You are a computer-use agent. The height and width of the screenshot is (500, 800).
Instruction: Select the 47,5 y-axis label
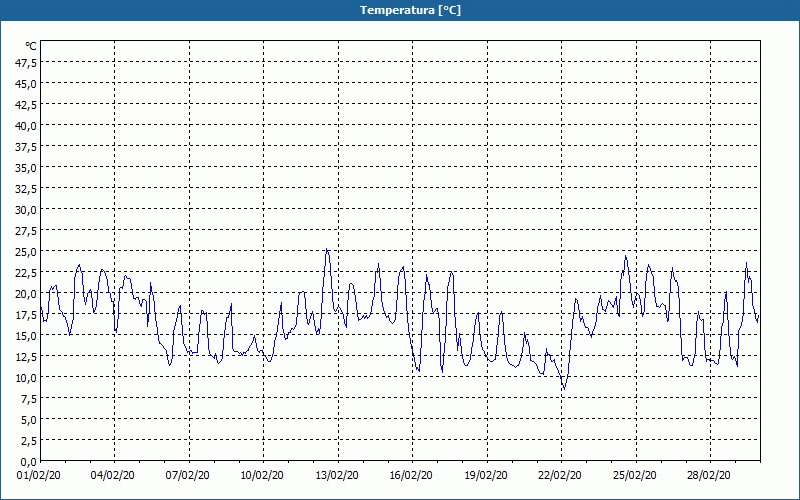[x=26, y=63]
